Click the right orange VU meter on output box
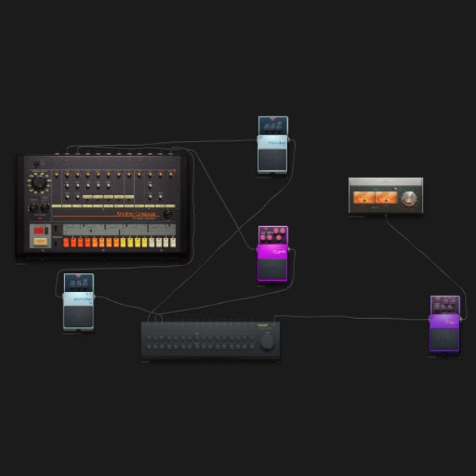476x476 pixels. coord(386,198)
